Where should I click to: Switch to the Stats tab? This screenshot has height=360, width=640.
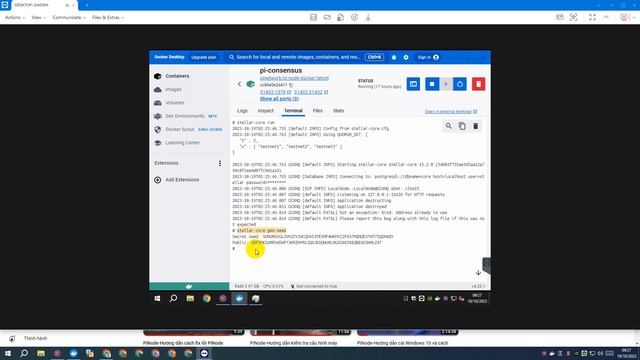(338, 111)
